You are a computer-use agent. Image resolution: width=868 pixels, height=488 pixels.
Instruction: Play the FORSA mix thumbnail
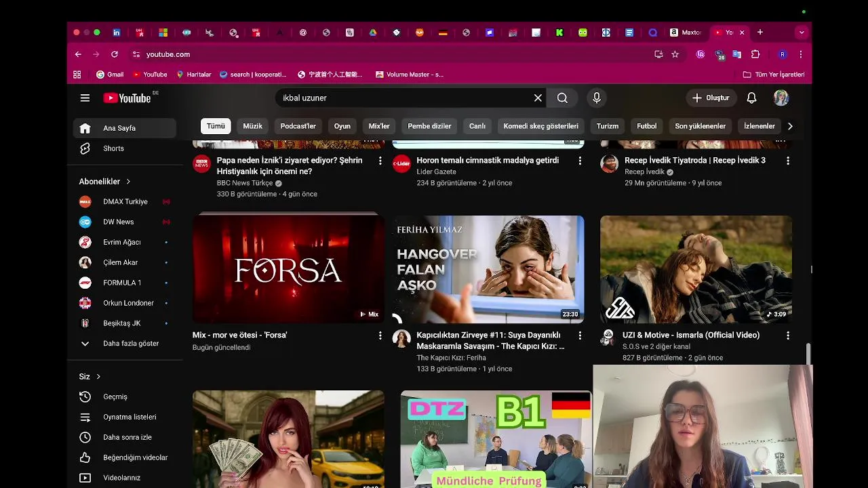(x=288, y=269)
